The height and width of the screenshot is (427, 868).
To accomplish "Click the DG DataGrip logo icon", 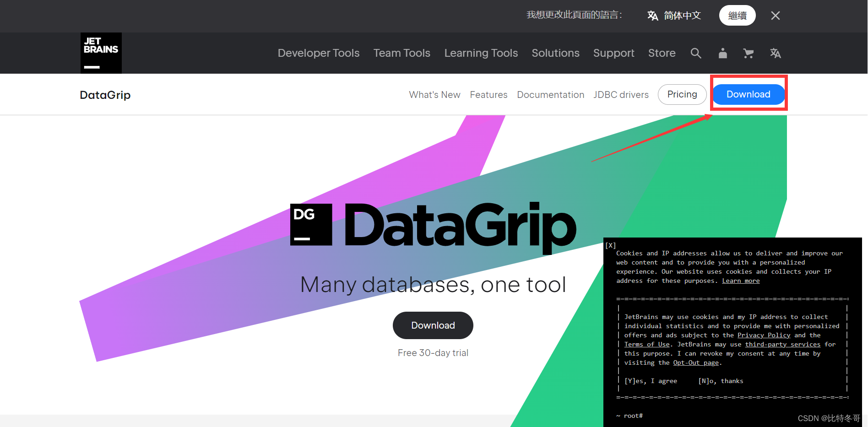I will 311,225.
